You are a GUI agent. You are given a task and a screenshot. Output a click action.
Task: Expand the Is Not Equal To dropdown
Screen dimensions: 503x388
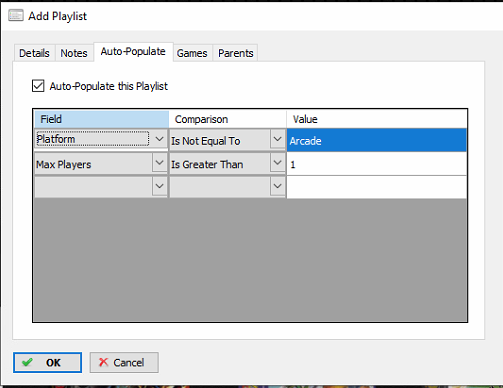click(x=277, y=139)
